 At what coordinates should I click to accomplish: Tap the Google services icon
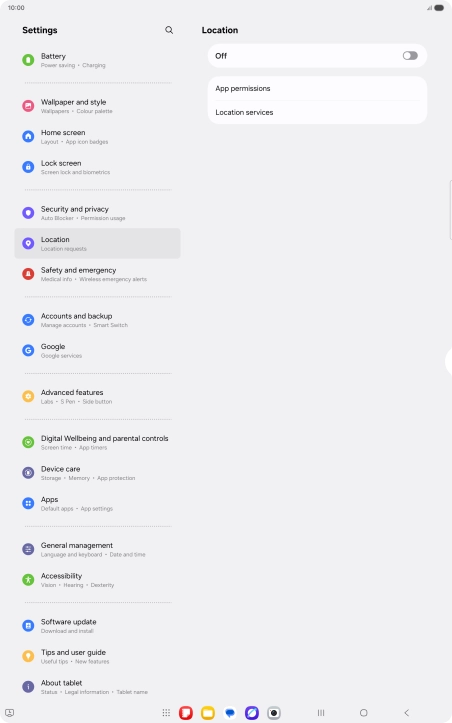(28, 350)
